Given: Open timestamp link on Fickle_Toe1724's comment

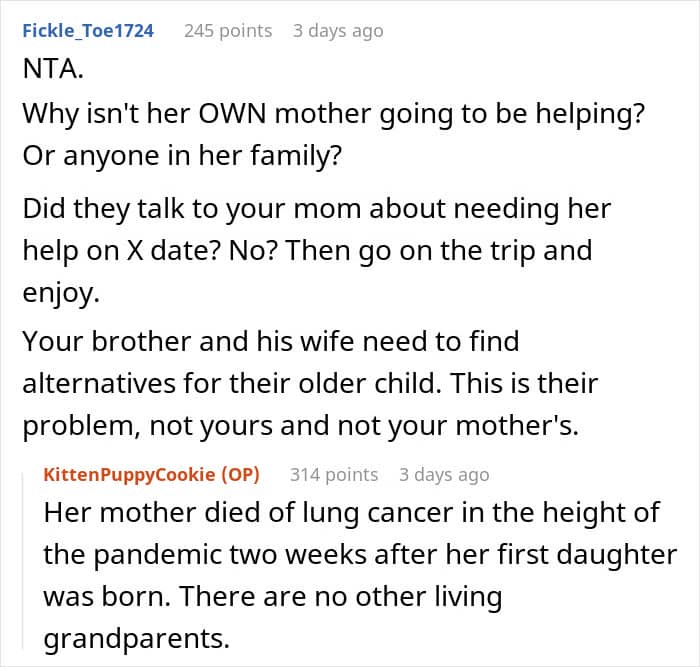Looking at the screenshot, I should 337,31.
